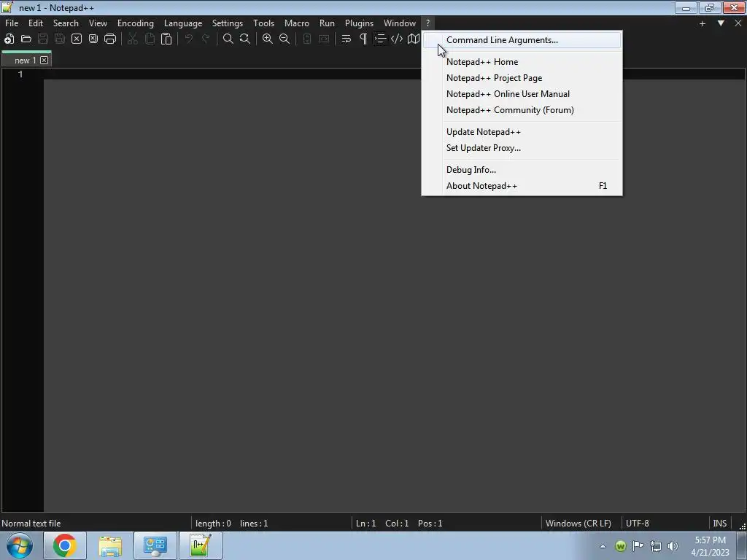747x560 pixels.
Task: Launch Chrome from the taskbar
Action: pos(65,545)
